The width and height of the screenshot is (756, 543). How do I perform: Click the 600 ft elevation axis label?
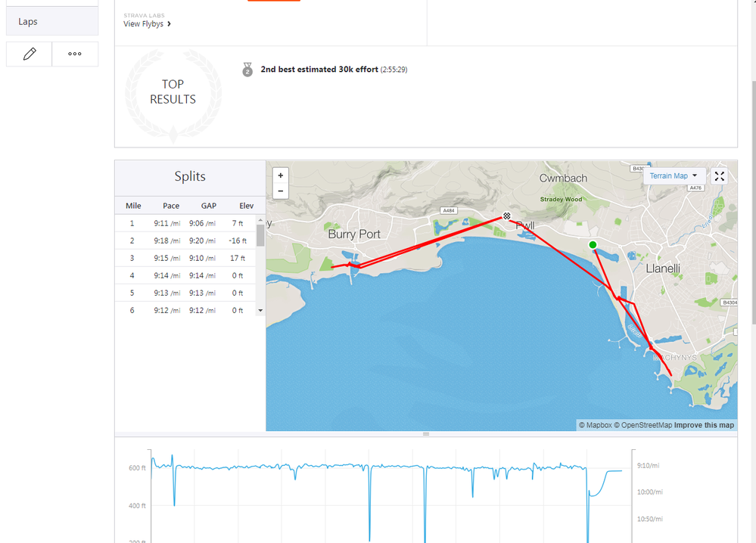pyautogui.click(x=137, y=468)
